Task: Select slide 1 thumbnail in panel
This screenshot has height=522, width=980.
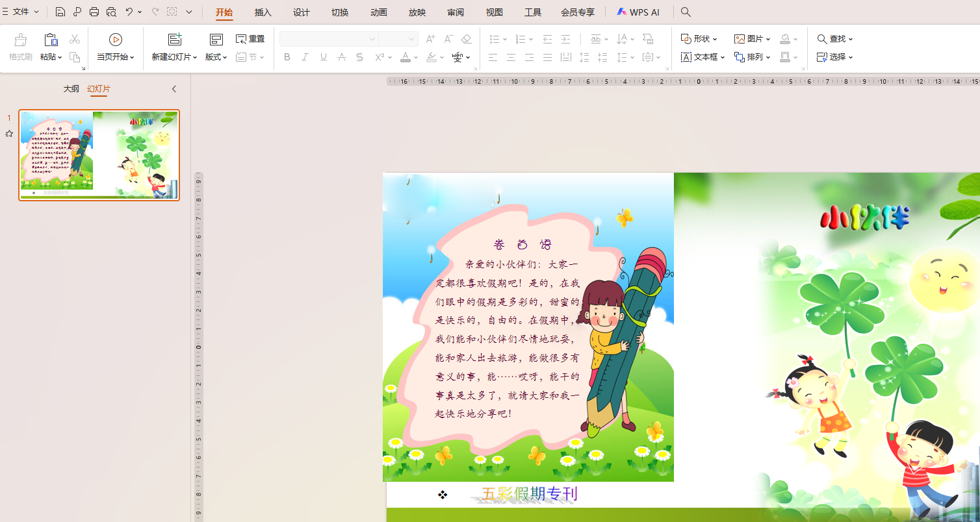Action: click(x=99, y=155)
